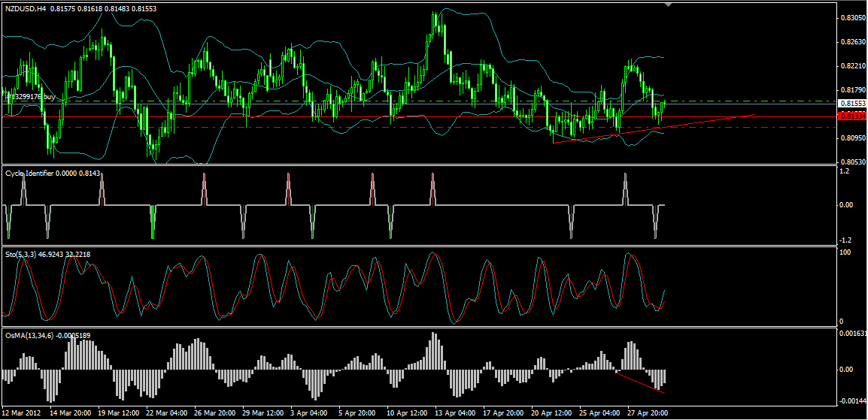Click the chart shift triangle marker
This screenshot has width=868, height=420.
tap(668, 5)
